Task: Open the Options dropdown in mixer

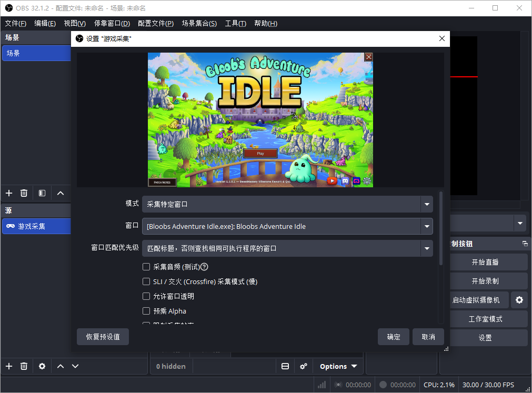Action: pyautogui.click(x=338, y=366)
